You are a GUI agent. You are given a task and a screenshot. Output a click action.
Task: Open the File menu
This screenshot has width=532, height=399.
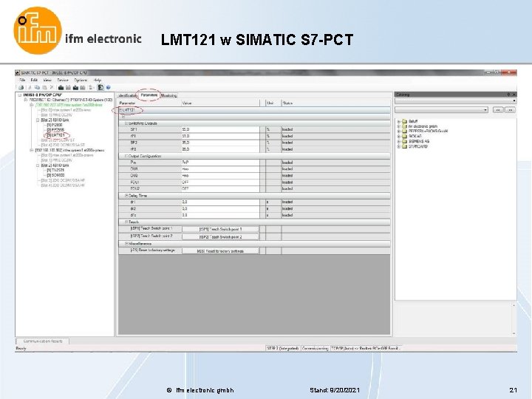point(22,81)
